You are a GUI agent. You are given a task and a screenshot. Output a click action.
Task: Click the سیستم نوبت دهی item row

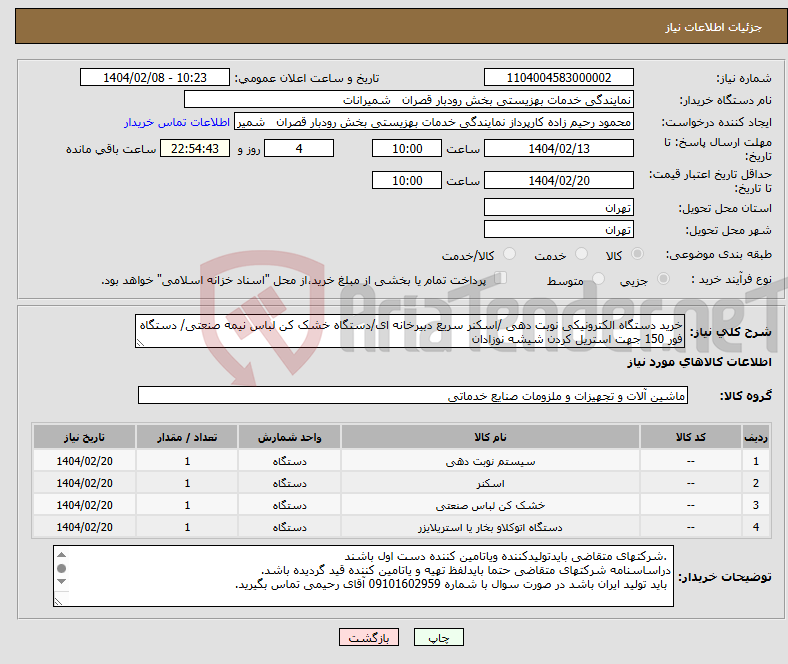pos(401,461)
